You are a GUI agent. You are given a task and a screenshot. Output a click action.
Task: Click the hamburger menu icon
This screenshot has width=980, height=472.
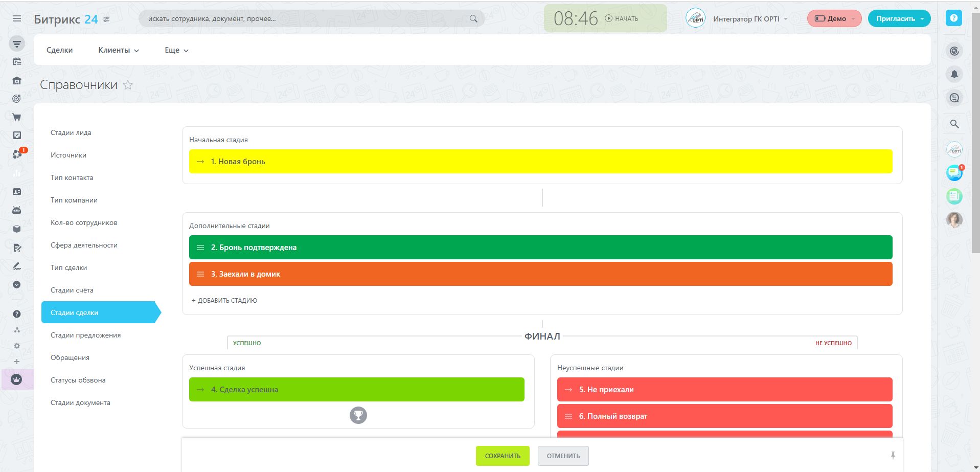click(17, 18)
